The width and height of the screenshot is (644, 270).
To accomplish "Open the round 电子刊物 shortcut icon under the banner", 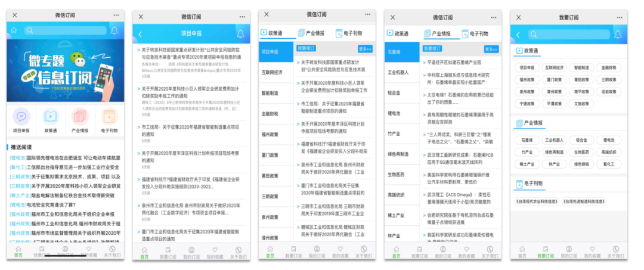I will (x=109, y=117).
